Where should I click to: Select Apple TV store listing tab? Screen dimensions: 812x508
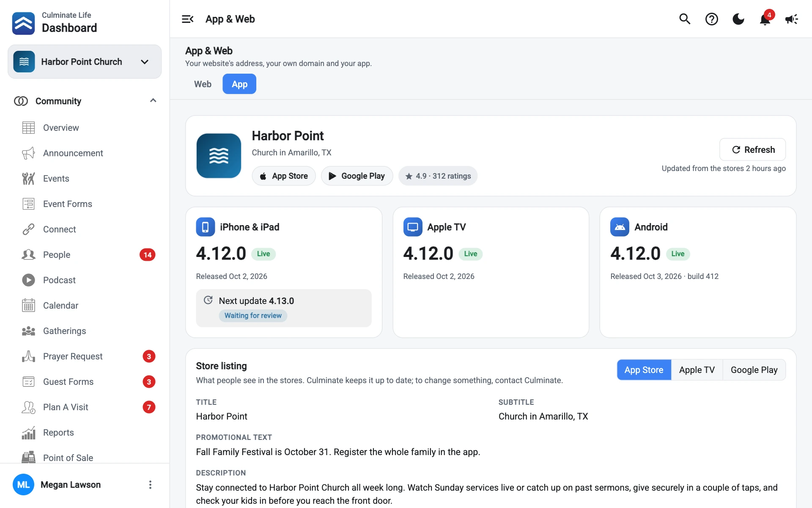pos(697,370)
